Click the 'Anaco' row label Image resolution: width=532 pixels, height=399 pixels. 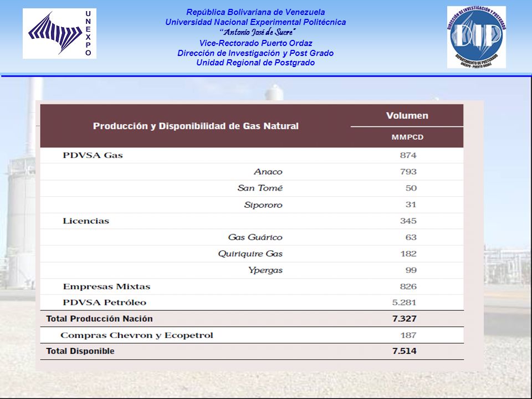[268, 172]
